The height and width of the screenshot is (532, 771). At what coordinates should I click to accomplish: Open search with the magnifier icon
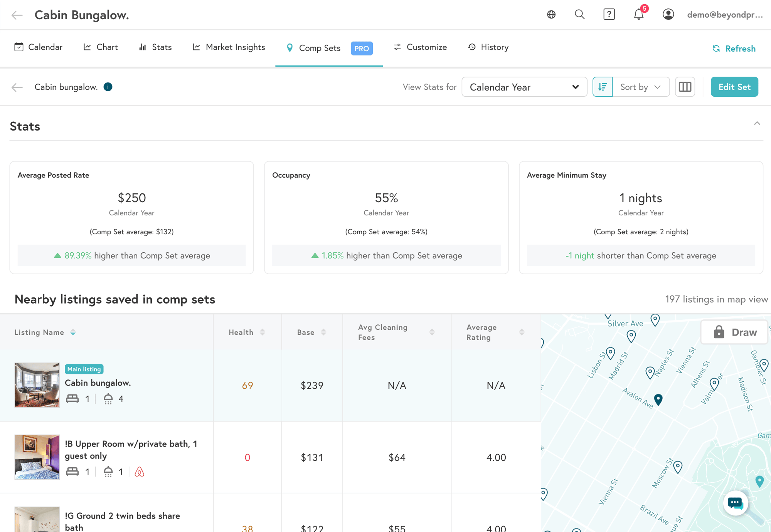click(x=579, y=15)
